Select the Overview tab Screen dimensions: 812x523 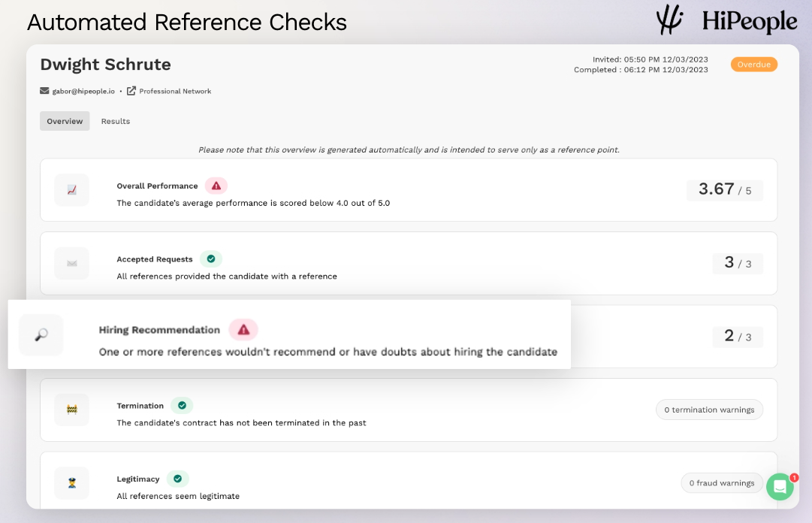point(65,121)
